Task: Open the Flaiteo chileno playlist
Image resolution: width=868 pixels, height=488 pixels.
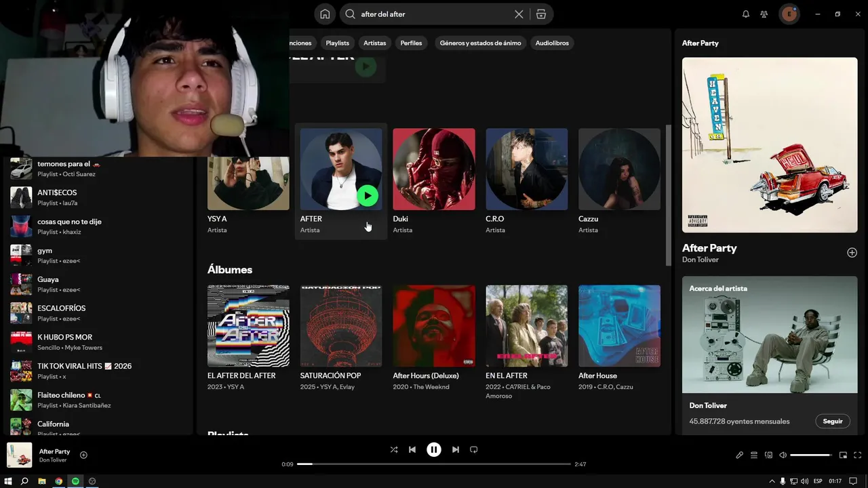Action: [x=98, y=400]
